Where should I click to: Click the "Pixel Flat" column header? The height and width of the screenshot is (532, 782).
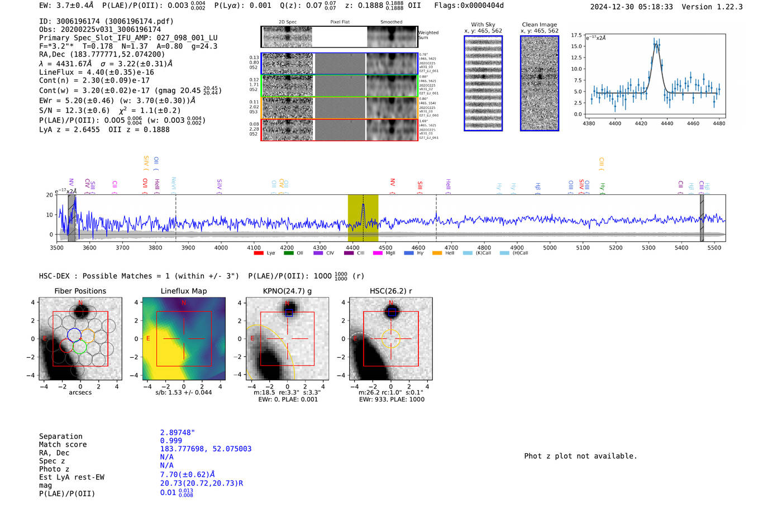(340, 22)
